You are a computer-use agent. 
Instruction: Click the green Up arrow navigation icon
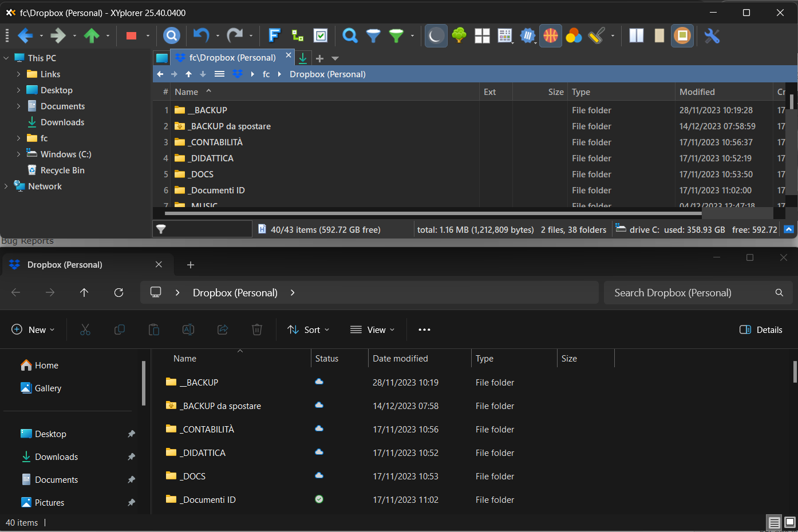(x=93, y=35)
